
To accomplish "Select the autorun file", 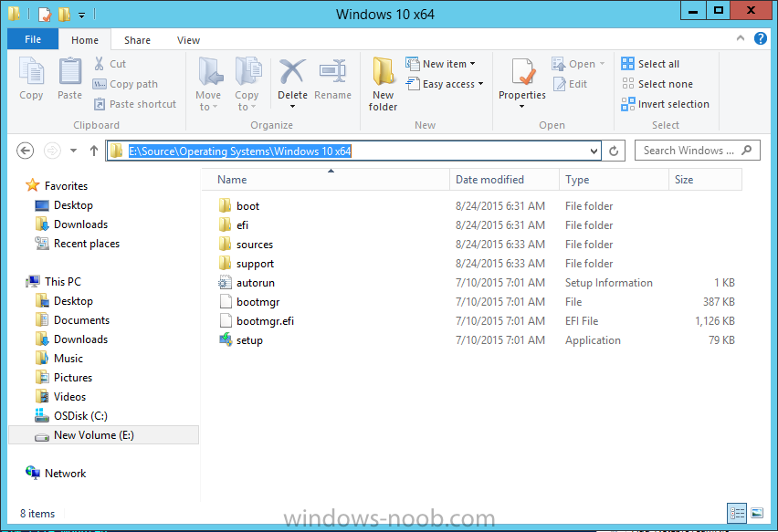I will pyautogui.click(x=256, y=283).
